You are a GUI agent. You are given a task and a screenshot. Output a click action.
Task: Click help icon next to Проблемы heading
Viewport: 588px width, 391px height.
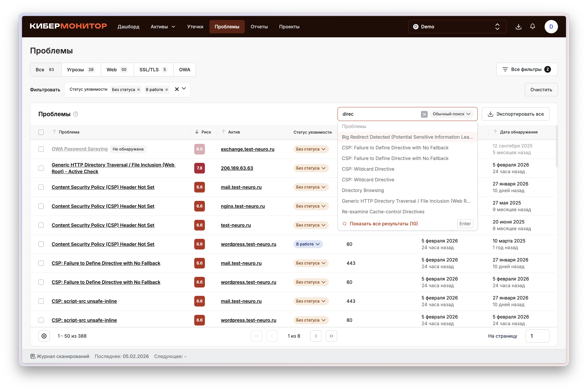[x=76, y=114]
